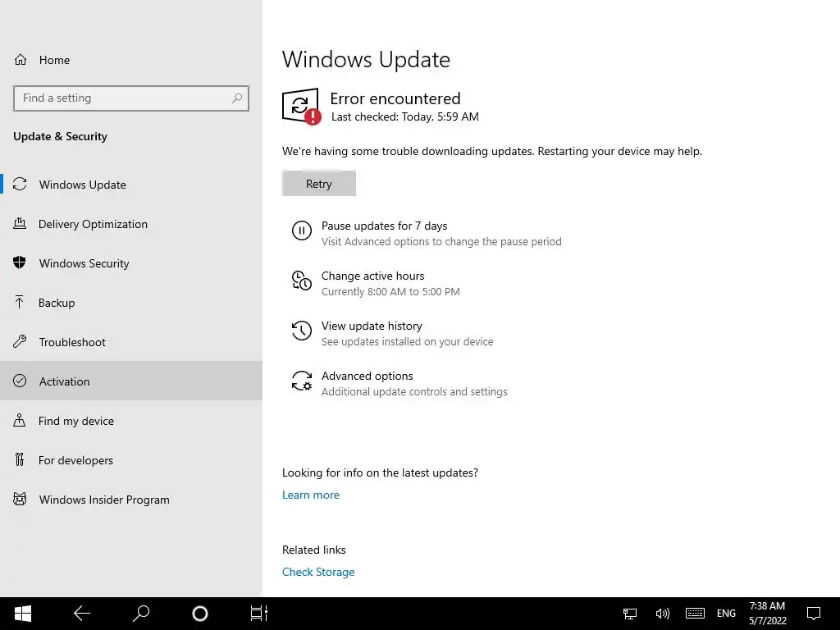840x630 pixels.
Task: Select Windows Update in the sidebar
Action: click(131, 185)
